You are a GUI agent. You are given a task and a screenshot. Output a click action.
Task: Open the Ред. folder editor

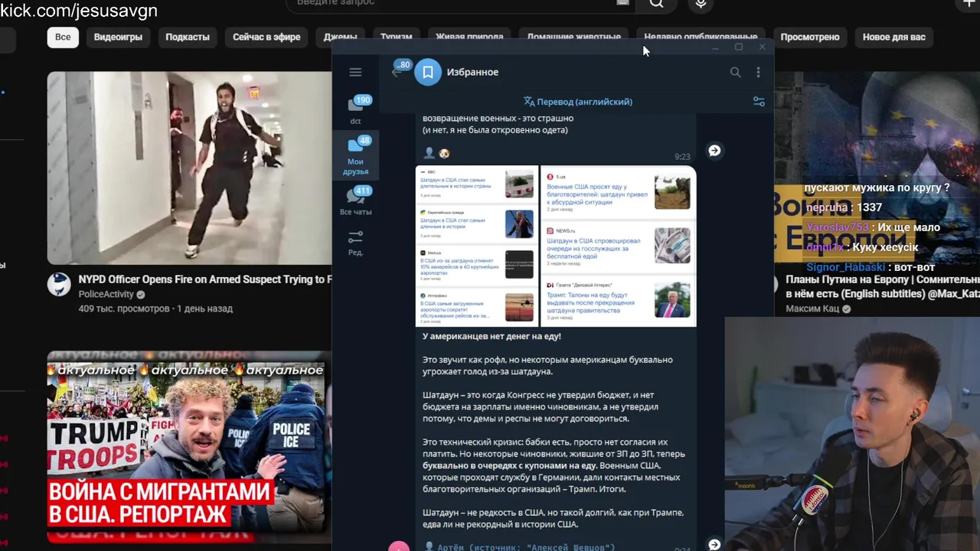tap(355, 243)
